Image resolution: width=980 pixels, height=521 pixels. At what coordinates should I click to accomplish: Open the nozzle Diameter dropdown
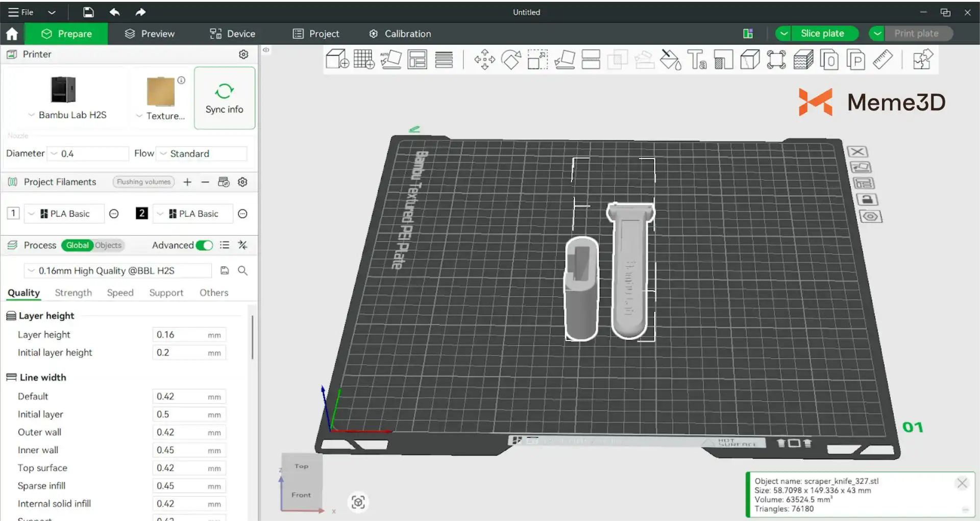pos(88,154)
